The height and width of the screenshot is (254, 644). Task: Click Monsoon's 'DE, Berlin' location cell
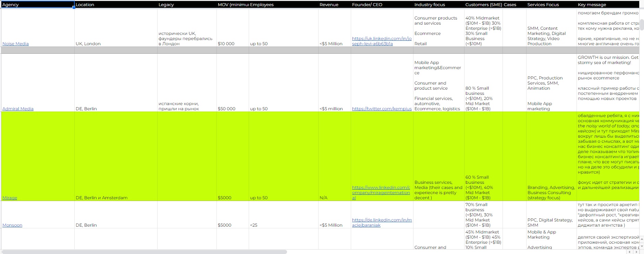(116, 215)
